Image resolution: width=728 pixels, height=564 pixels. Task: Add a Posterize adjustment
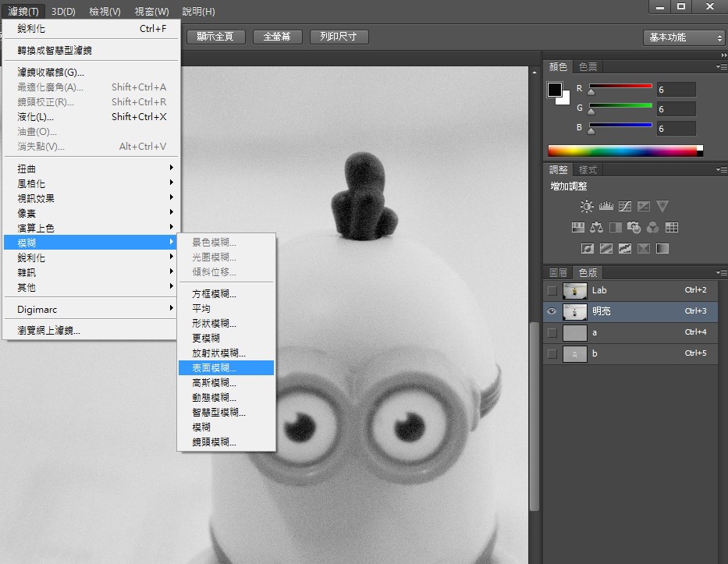tap(606, 248)
